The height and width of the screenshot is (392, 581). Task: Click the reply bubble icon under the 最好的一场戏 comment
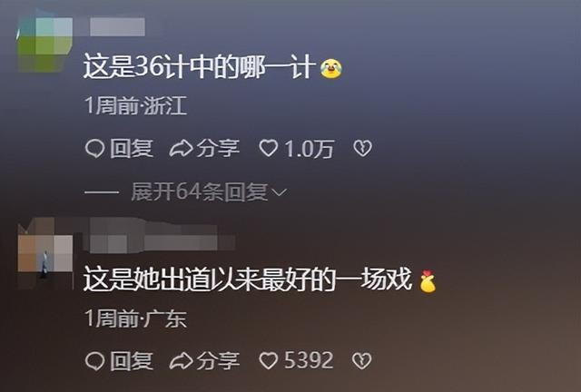click(x=94, y=361)
